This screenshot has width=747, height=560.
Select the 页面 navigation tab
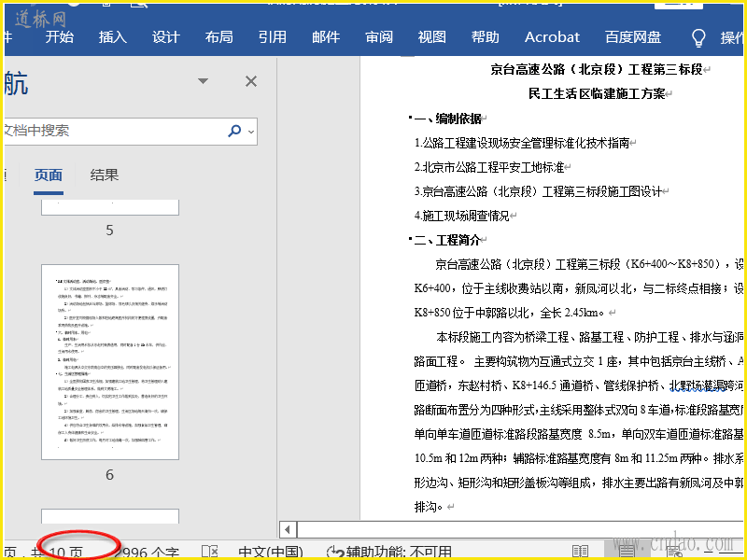tap(49, 175)
